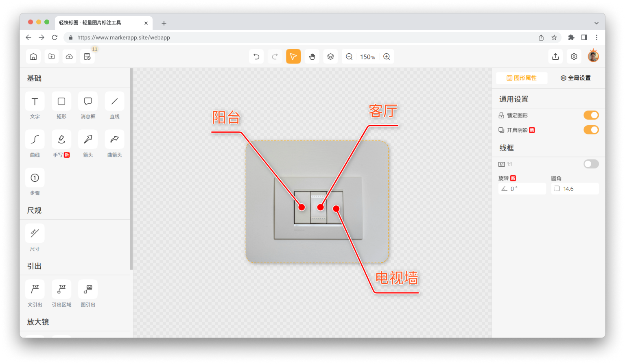Image resolution: width=625 pixels, height=364 pixels.
Task: Click the left sidebar scrollbar
Action: (131, 169)
